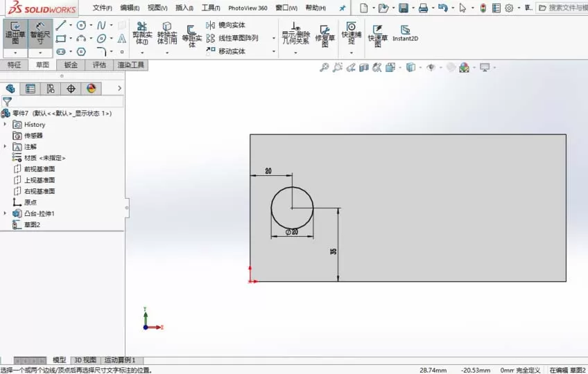Click Offset Entities (等距实体)
The width and height of the screenshot is (588, 374).
coord(191,36)
